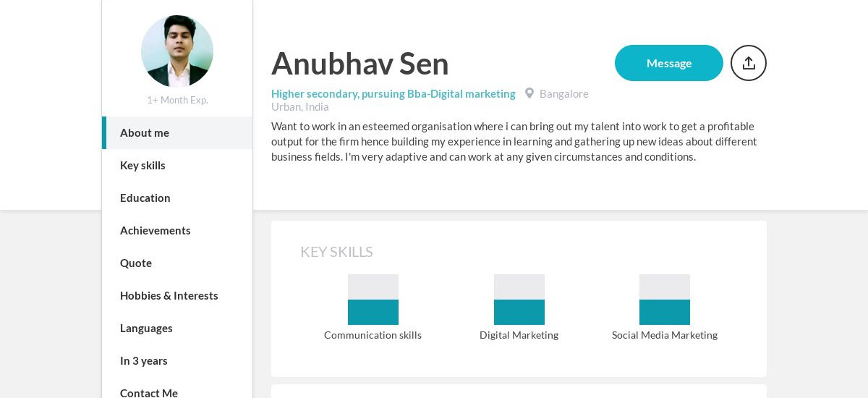Open Contact Me section
This screenshot has width=868, height=398.
[x=149, y=391]
